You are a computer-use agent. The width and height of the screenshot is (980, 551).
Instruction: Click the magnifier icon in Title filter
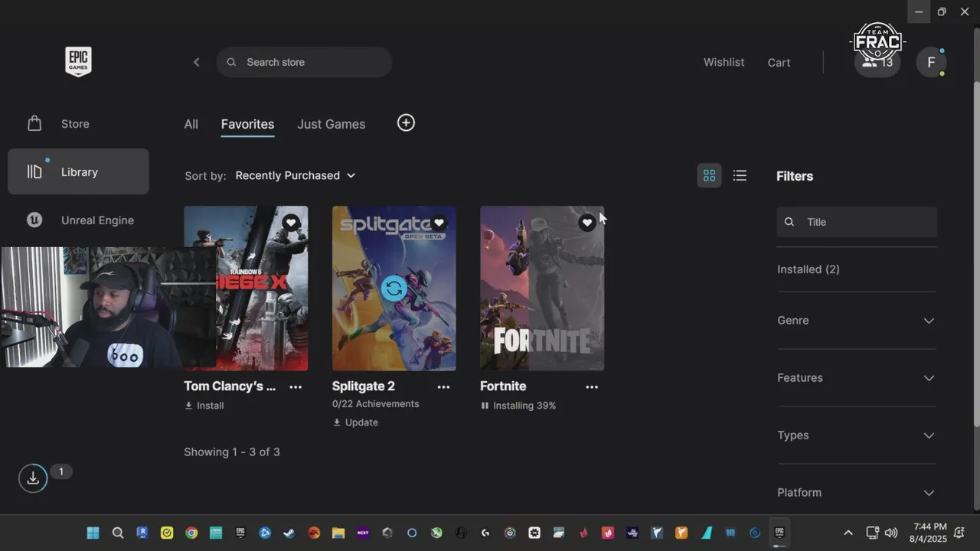789,222
